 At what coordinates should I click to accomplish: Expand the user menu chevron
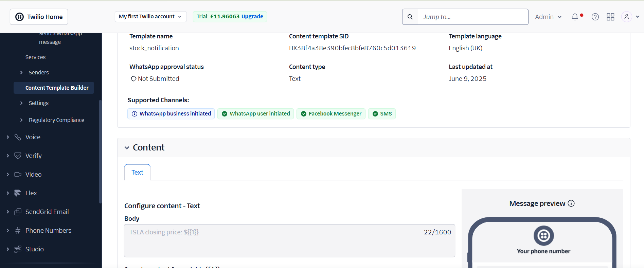pos(638,17)
